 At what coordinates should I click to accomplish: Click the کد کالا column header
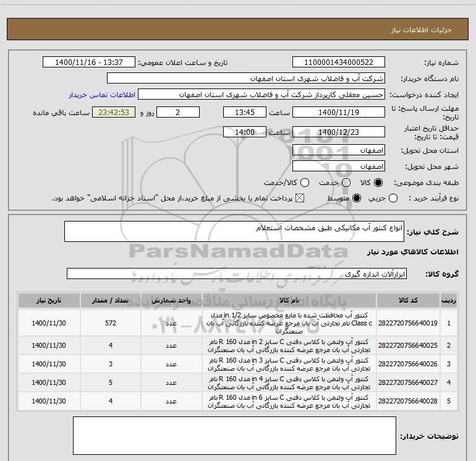pos(408,300)
